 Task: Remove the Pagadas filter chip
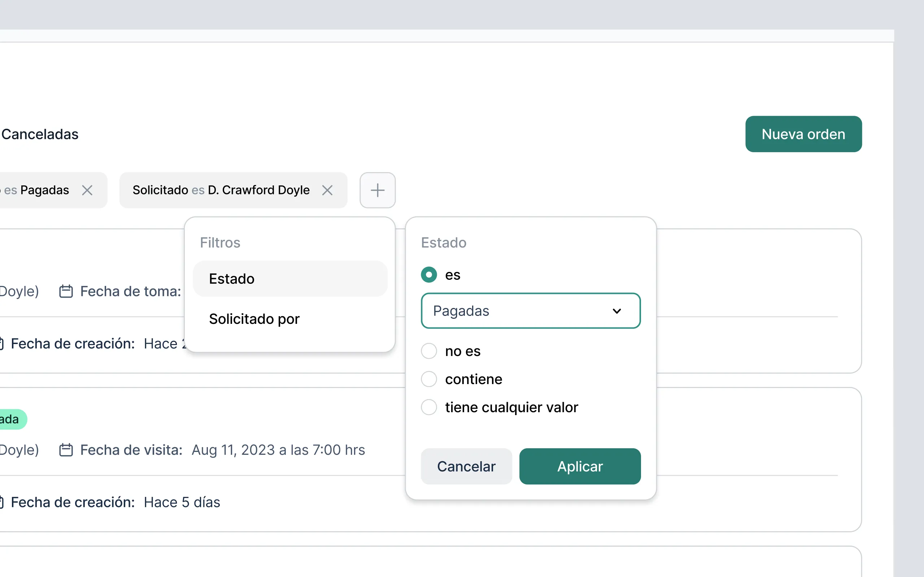coord(87,190)
